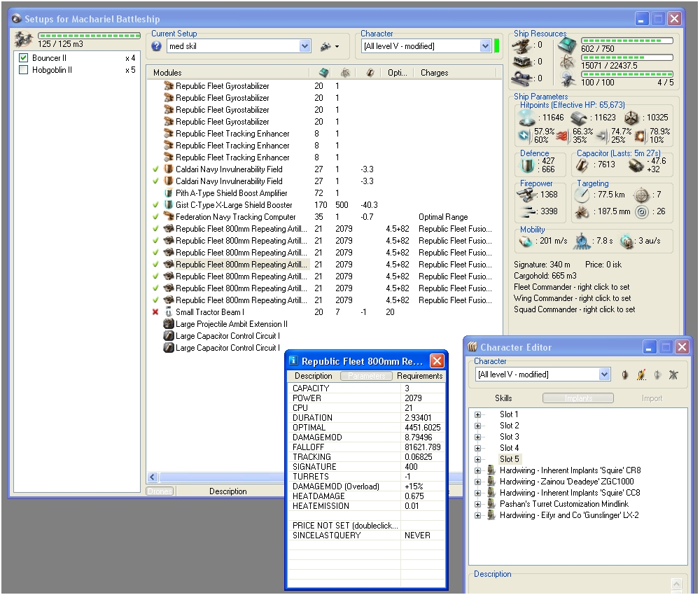This screenshot has width=700, height=595.
Task: Click the shield hitpoints icon
Action: (x=527, y=119)
